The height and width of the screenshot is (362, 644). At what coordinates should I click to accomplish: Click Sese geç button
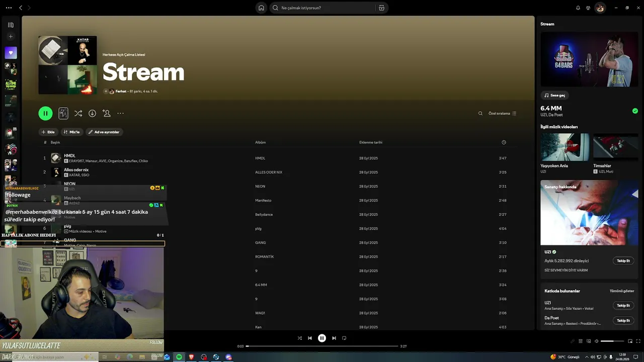click(555, 96)
